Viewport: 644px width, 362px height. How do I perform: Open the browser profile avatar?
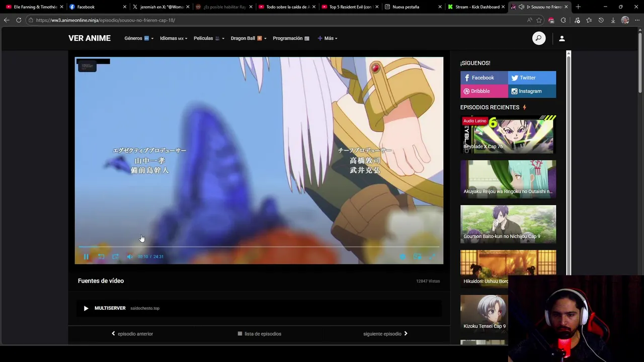click(x=625, y=20)
